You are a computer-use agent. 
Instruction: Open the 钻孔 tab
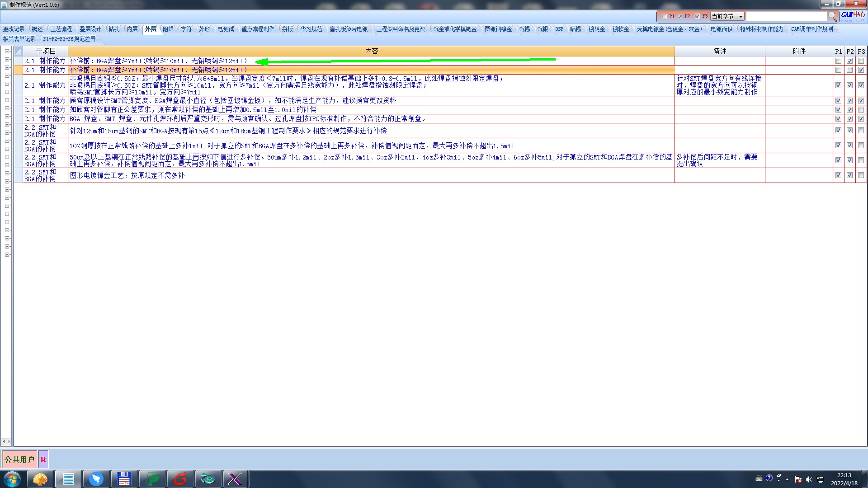click(114, 29)
